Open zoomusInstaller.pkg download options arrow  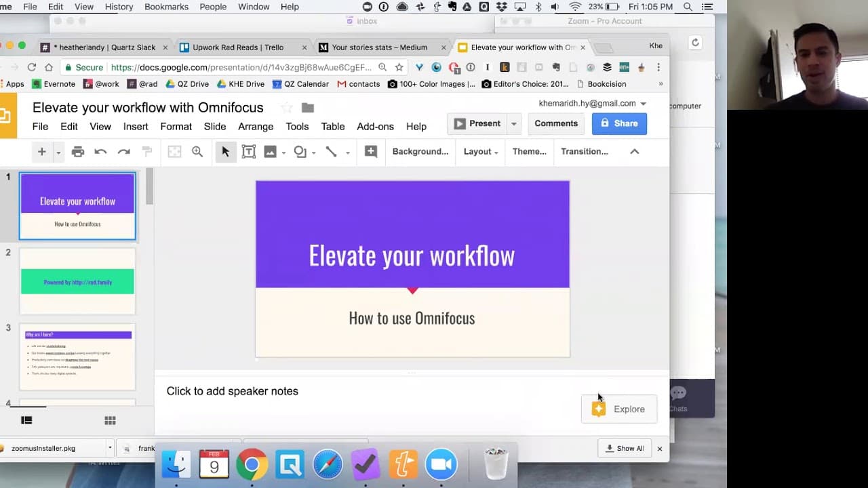pyautogui.click(x=109, y=448)
